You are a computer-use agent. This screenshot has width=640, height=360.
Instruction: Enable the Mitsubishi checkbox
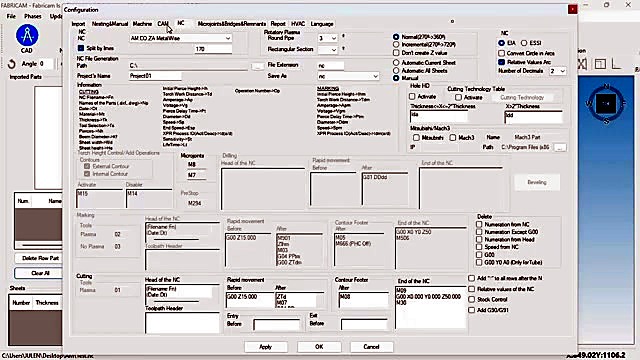click(416, 138)
